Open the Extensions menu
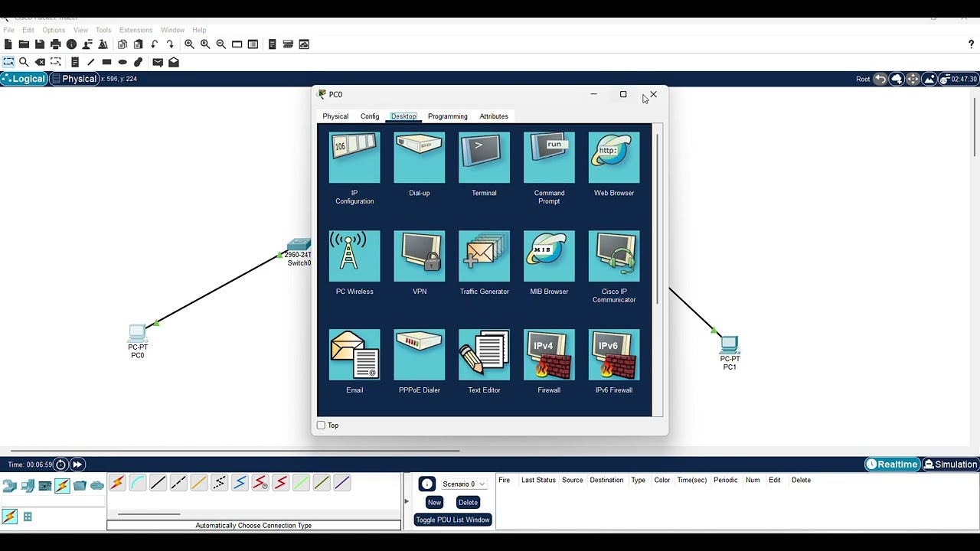Screen dimensions: 980x551 136,30
